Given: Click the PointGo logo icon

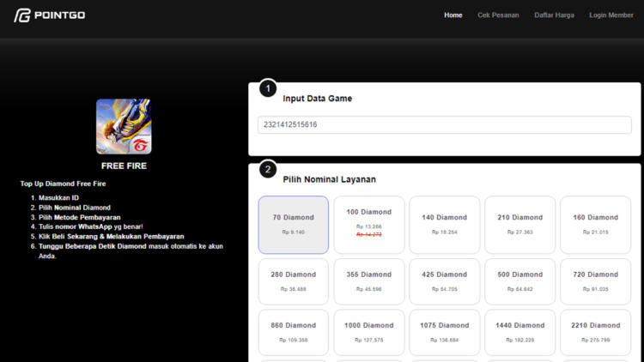Looking at the screenshot, I should click(22, 15).
